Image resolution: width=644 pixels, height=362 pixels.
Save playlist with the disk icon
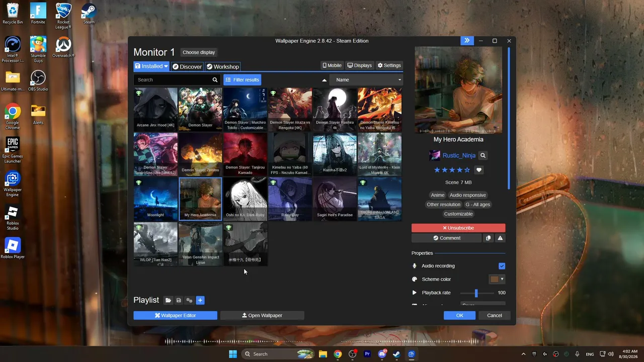[179, 300]
